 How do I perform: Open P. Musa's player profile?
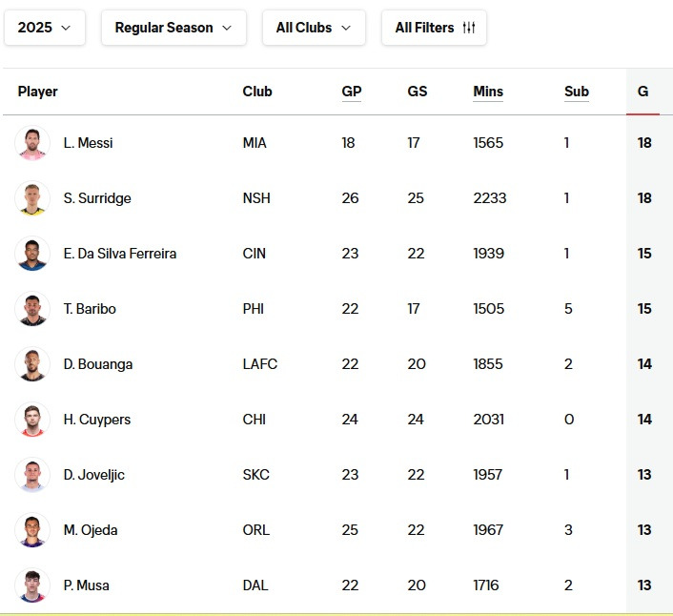[x=86, y=585]
